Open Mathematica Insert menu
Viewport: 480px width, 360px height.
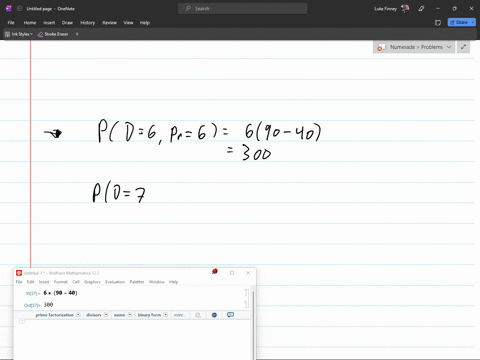44,282
